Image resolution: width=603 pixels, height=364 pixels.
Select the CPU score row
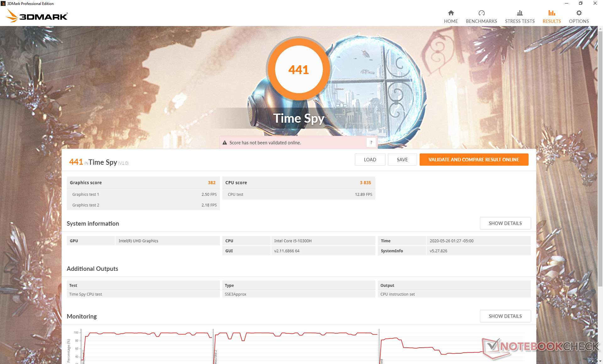pos(298,183)
